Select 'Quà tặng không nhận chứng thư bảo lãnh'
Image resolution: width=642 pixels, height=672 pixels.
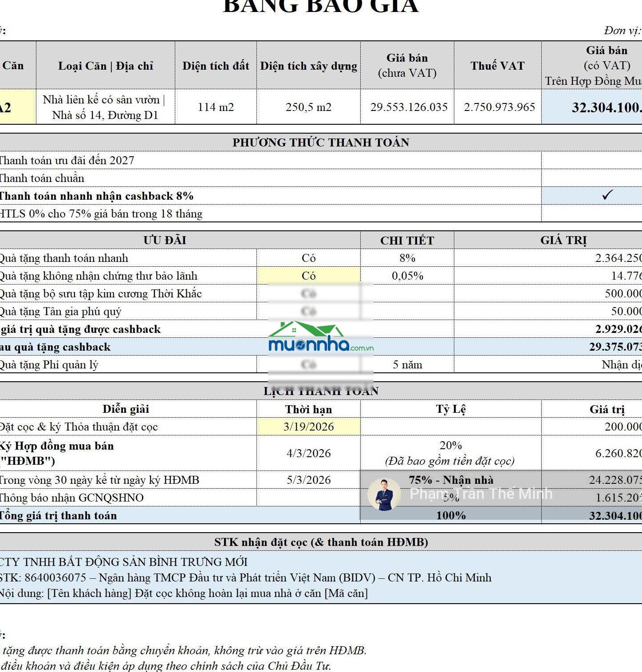(98, 276)
